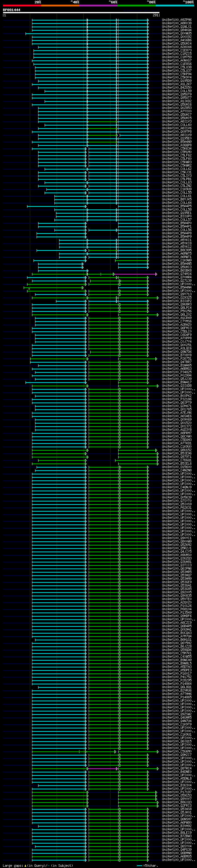Click the orange ~40% identity color bar
Image resolution: width=197 pixels, height=868 pixels.
tap(60, 6)
